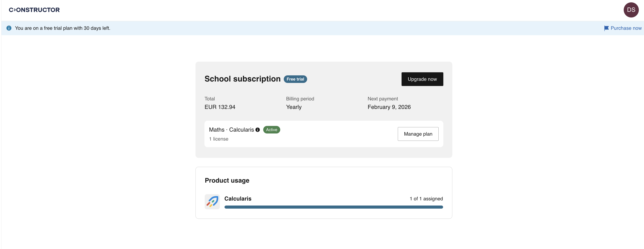Viewport: 644px width, 249px height.
Task: Click the info icon next to Calcularis
Action: [258, 130]
